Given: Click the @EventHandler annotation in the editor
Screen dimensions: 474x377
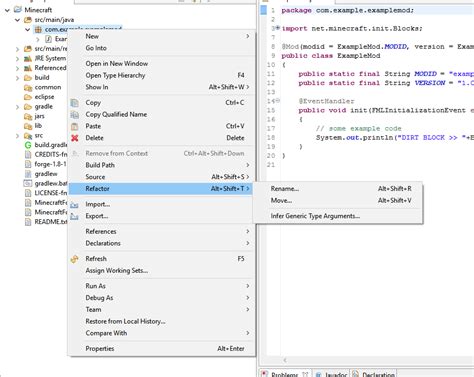Looking at the screenshot, I should (x=326, y=101).
